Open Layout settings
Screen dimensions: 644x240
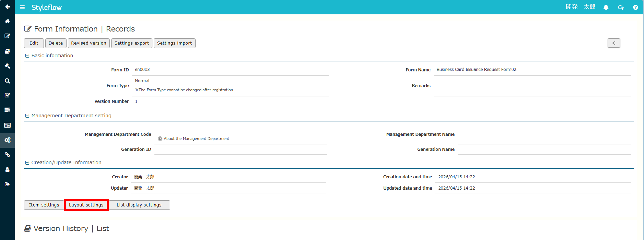pos(86,205)
